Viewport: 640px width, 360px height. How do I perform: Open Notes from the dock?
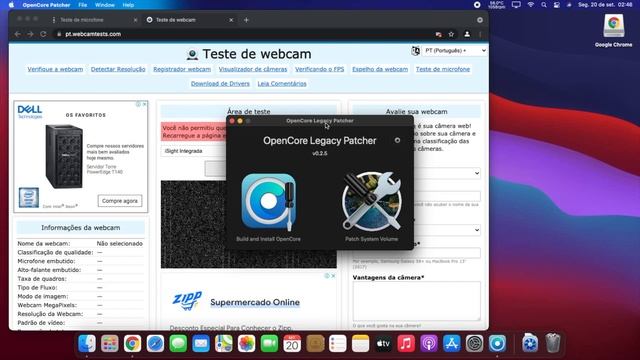pyautogui.click(x=360, y=344)
